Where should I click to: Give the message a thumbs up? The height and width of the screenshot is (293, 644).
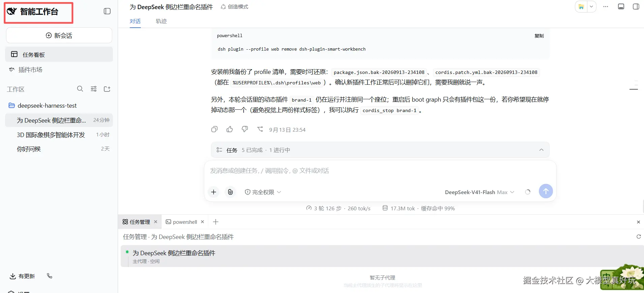coord(229,129)
